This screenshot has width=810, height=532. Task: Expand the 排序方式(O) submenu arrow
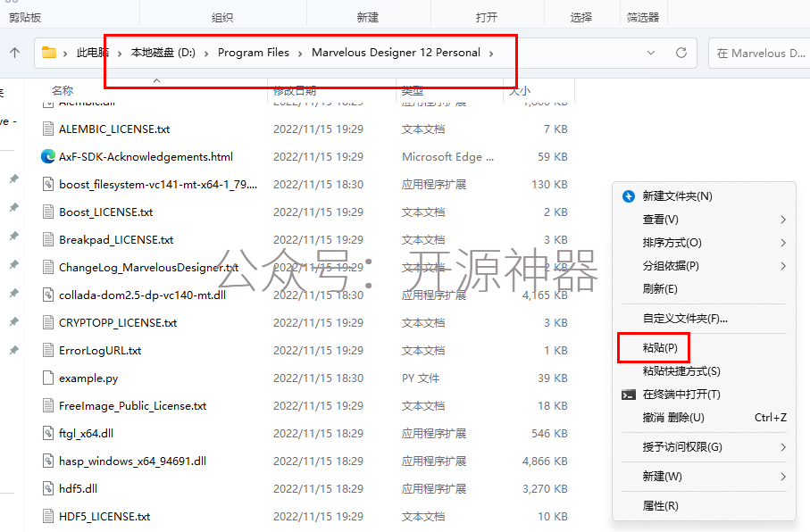click(x=783, y=243)
